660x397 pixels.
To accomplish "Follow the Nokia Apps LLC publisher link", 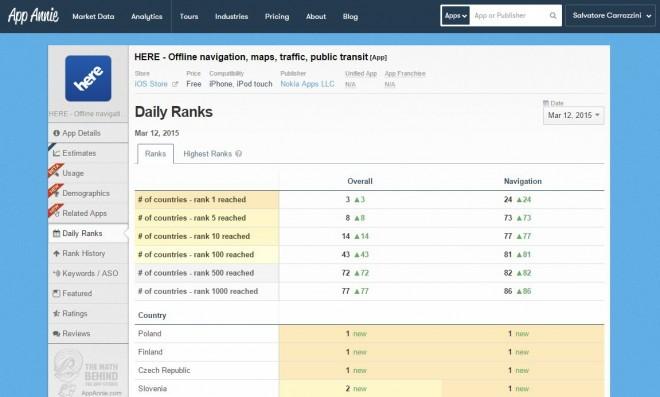I will (308, 84).
